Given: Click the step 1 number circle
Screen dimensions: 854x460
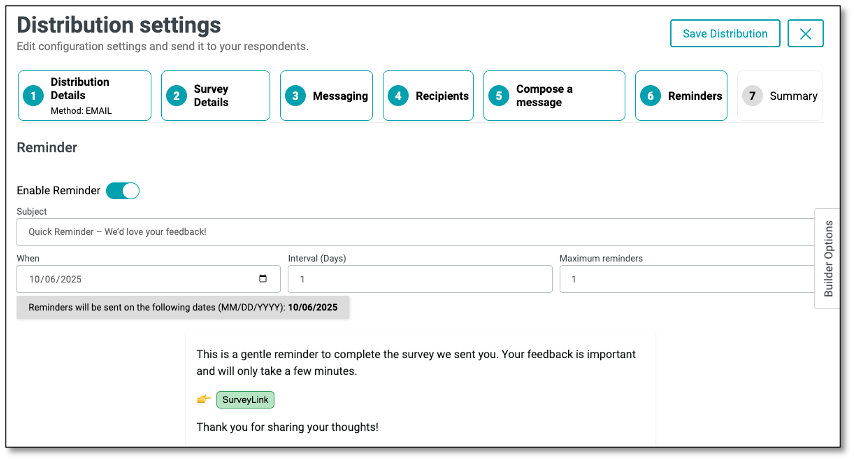Looking at the screenshot, I should click(x=34, y=96).
